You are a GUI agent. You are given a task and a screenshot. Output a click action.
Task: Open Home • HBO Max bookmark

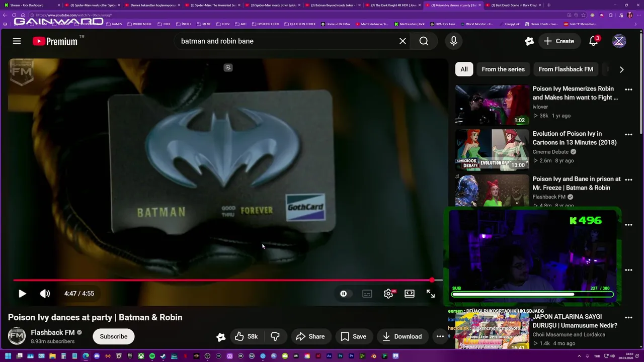[336, 24]
